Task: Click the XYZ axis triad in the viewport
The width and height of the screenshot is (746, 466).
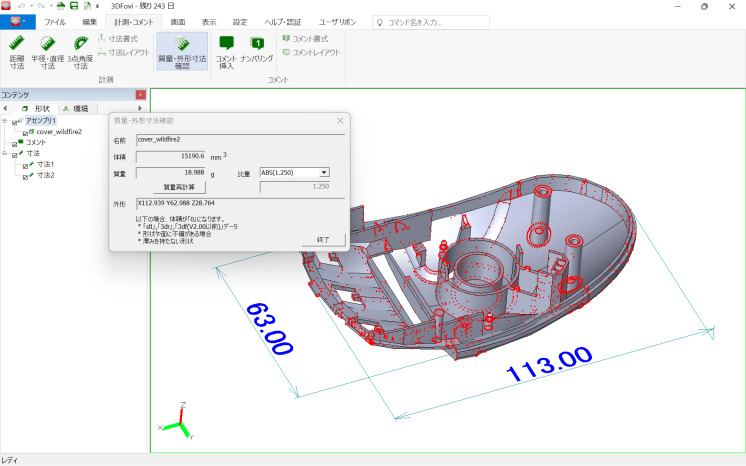Action: coord(178,422)
